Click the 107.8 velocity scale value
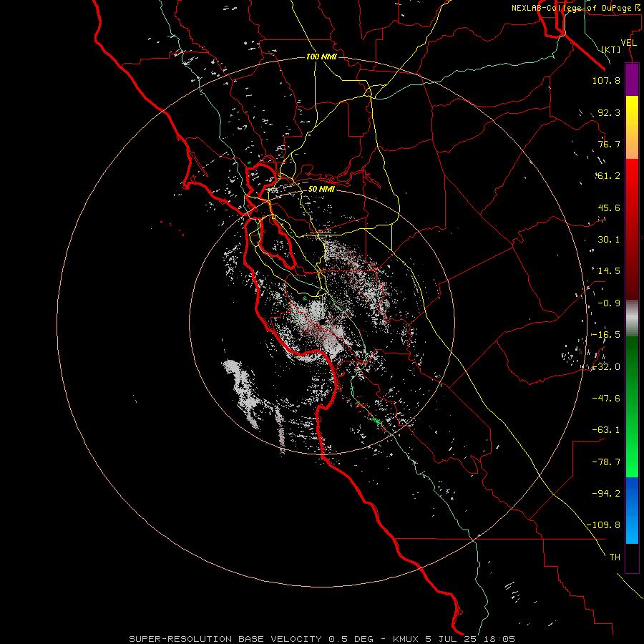This screenshot has width=644, height=644. point(606,80)
